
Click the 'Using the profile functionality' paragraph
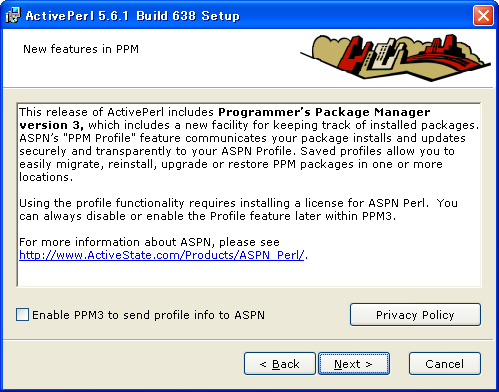[x=238, y=209]
